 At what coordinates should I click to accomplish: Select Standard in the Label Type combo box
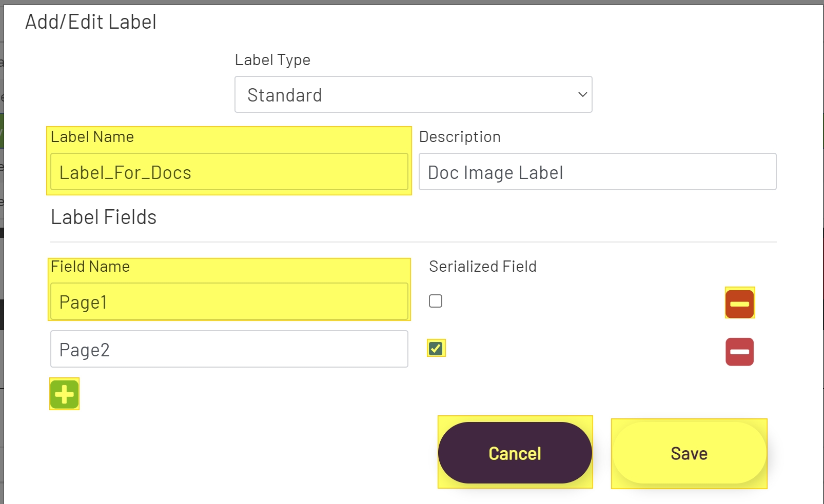coord(413,94)
